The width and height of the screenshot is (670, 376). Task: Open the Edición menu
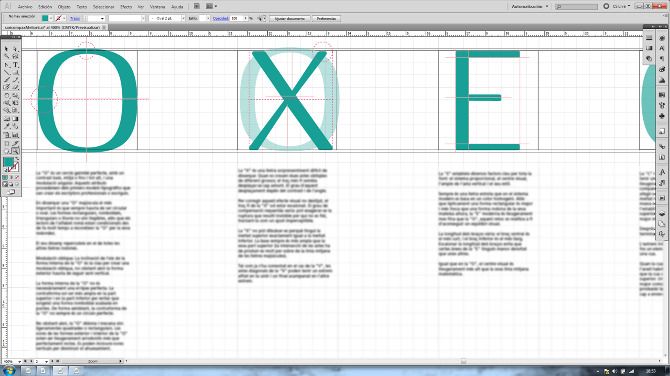[45, 7]
